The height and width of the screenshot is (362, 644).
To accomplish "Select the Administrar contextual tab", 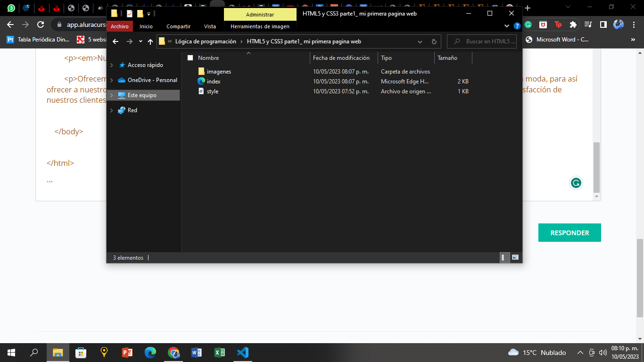I will coord(260,15).
